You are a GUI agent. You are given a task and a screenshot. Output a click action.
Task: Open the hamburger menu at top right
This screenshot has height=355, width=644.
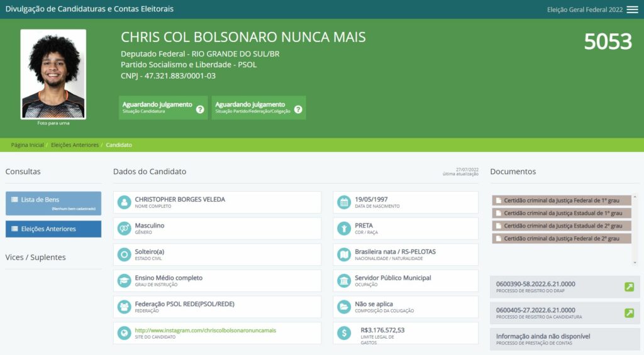click(x=632, y=9)
